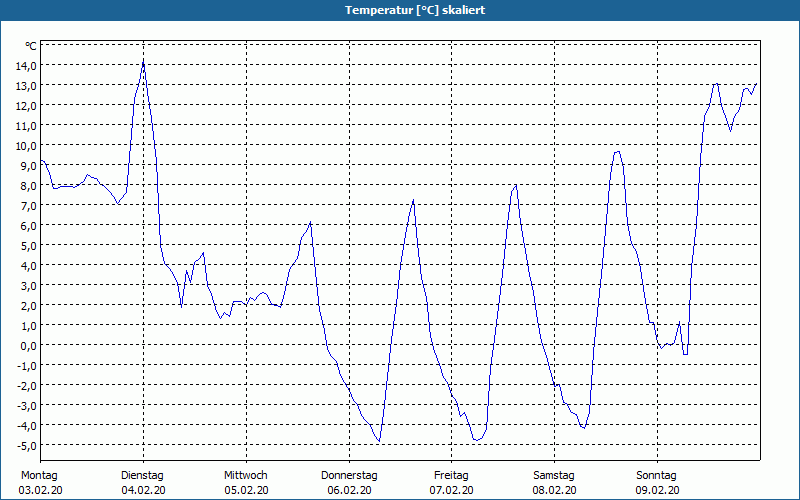Click the Donnerstag day label
This screenshot has height=500, width=800.
pos(349,476)
